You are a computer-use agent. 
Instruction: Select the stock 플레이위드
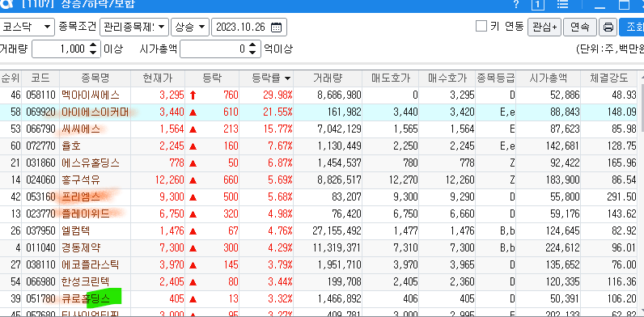tap(86, 214)
